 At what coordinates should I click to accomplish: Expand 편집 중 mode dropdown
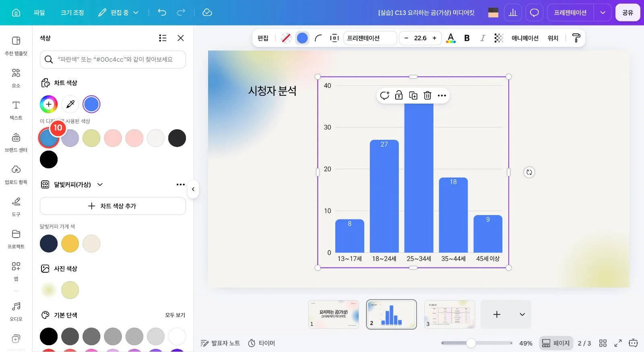(118, 12)
